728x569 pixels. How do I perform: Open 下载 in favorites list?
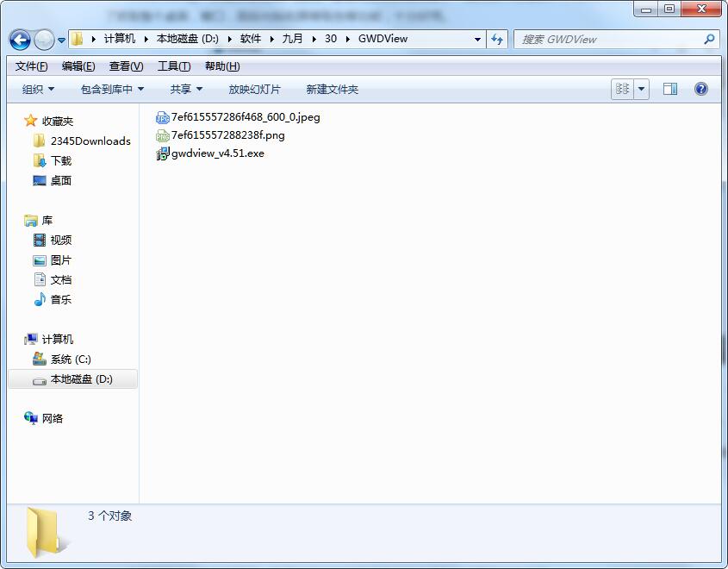(61, 160)
